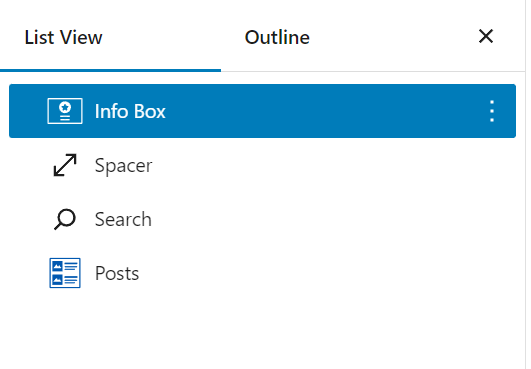The height and width of the screenshot is (369, 531).
Task: Click the Info Box block icon
Action: [65, 111]
